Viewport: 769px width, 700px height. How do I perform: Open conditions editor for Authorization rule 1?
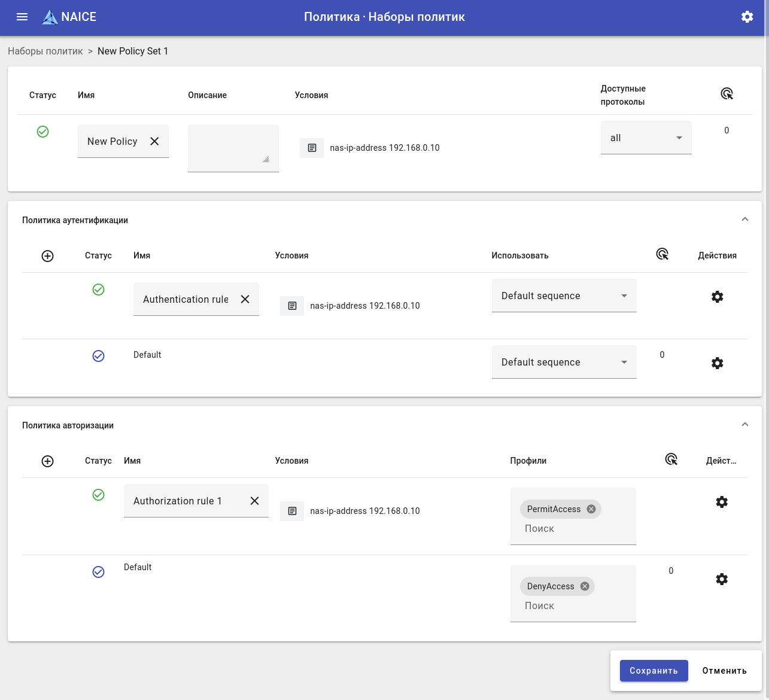pos(292,511)
